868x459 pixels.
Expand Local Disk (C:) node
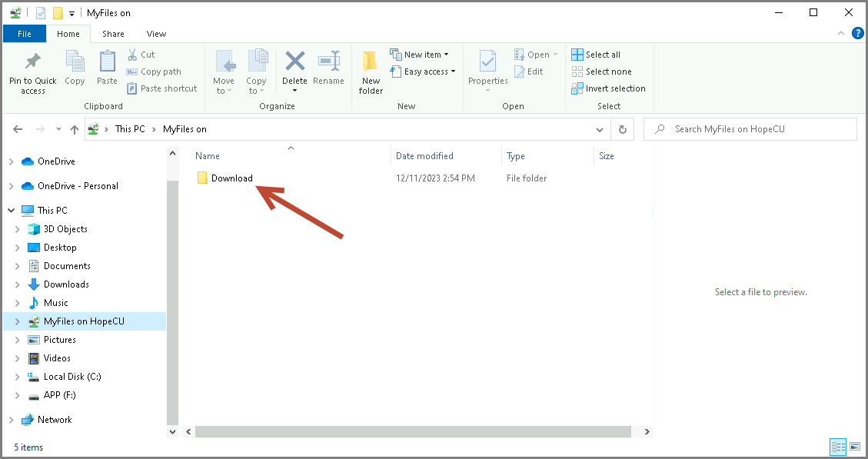[17, 377]
